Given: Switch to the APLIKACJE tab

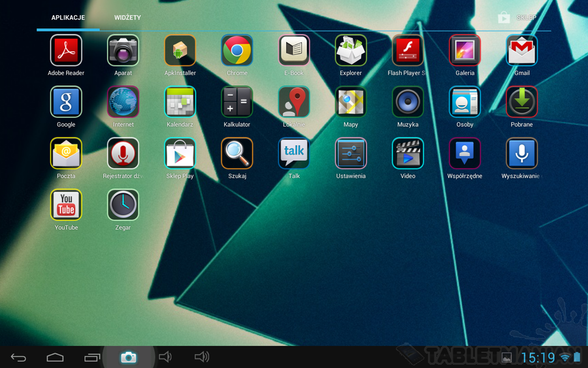Looking at the screenshot, I should 68,18.
